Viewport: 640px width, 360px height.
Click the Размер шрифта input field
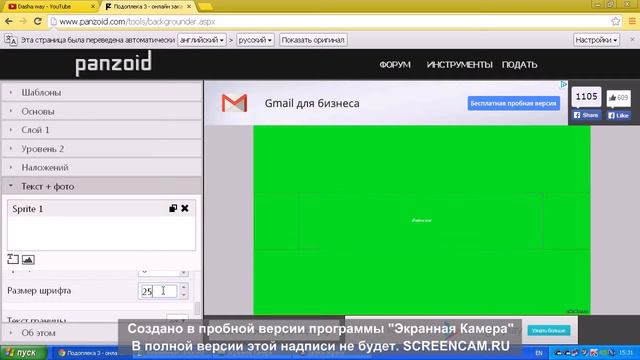[x=158, y=291]
